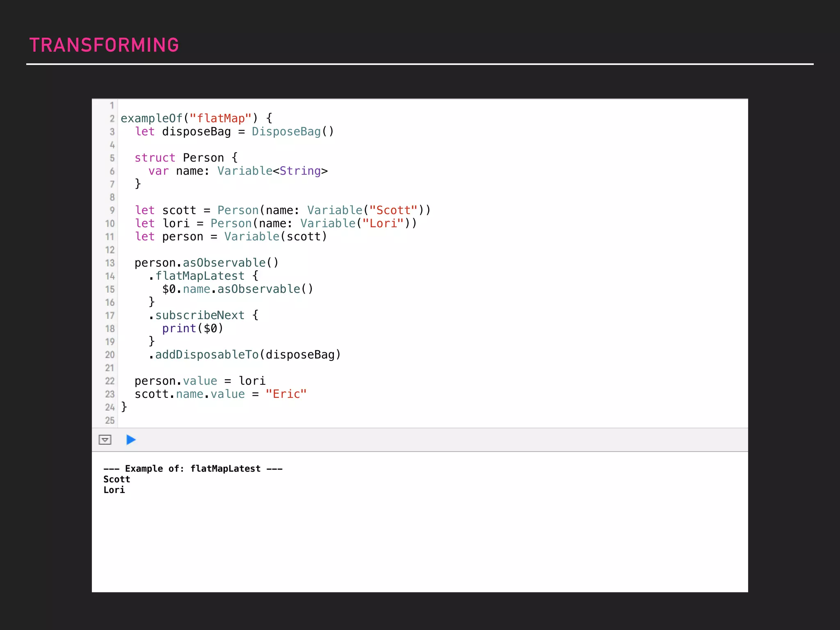Click line number 13 in gutter
The image size is (840, 630).
110,263
